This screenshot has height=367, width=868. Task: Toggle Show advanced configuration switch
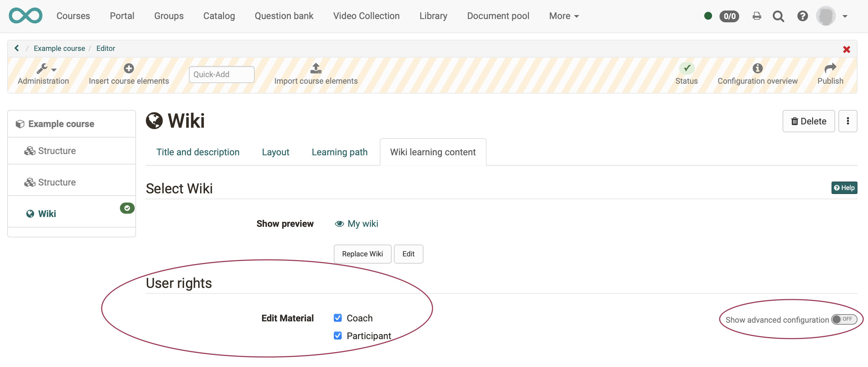coord(843,319)
